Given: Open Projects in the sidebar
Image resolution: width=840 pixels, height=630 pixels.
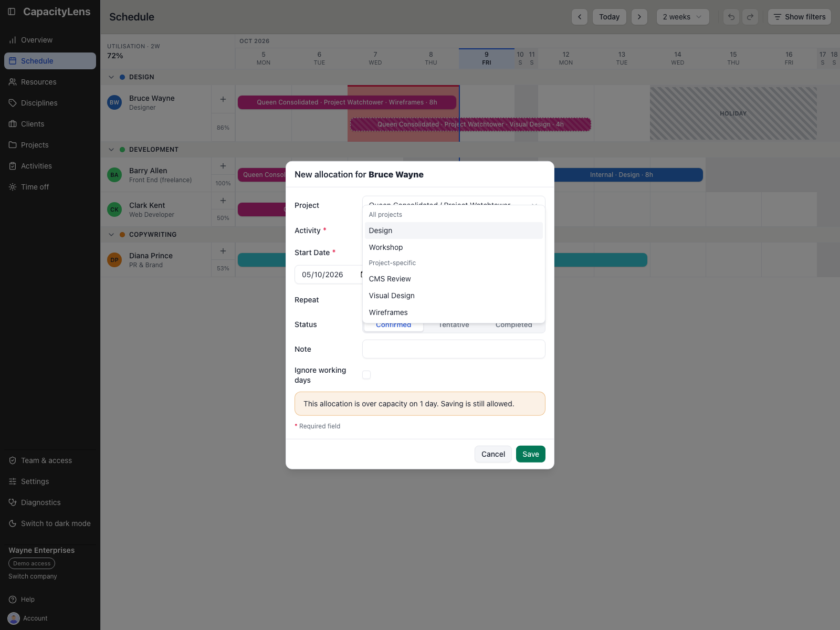Looking at the screenshot, I should click(x=50, y=145).
